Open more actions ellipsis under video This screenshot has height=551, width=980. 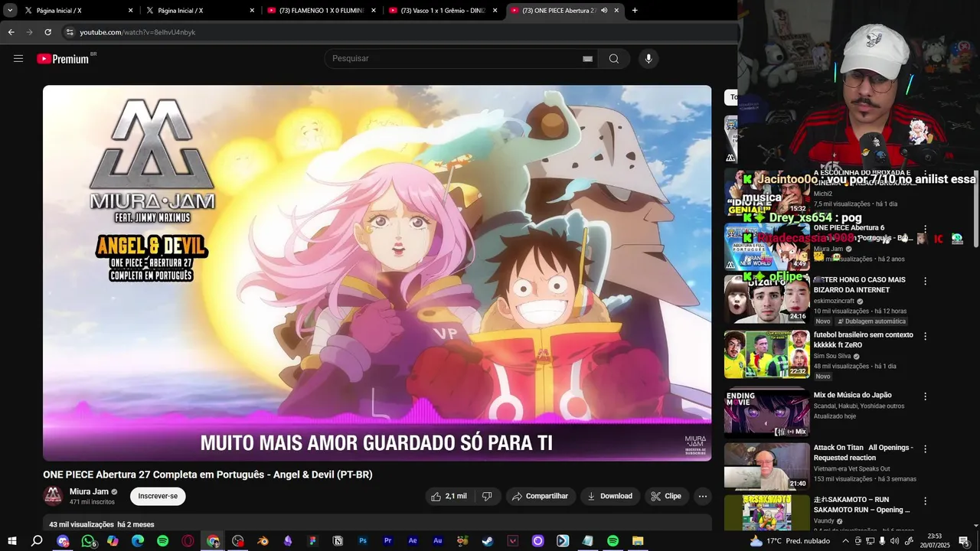pyautogui.click(x=702, y=496)
